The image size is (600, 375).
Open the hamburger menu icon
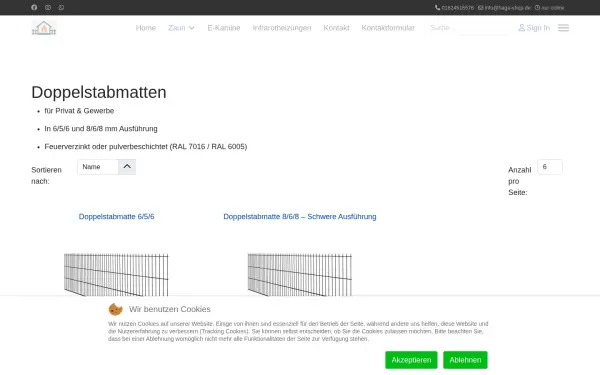[563, 28]
